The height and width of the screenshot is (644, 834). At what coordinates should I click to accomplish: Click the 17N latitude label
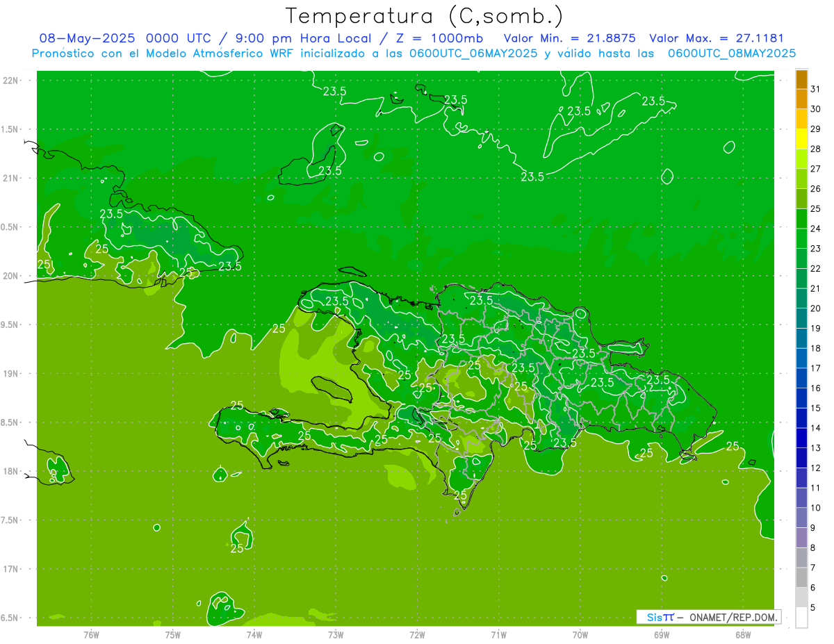[x=10, y=569]
